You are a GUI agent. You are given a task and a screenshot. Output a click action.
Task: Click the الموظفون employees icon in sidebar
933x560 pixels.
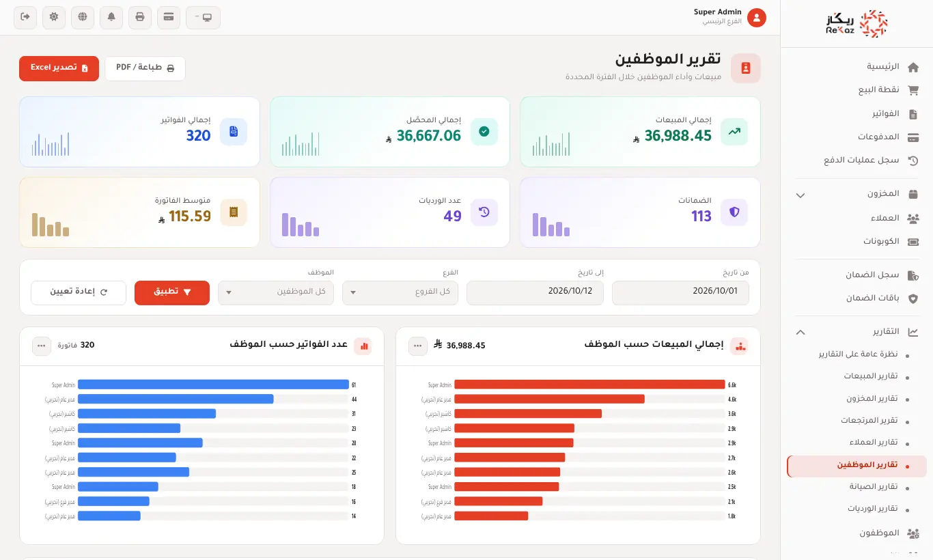(x=913, y=533)
